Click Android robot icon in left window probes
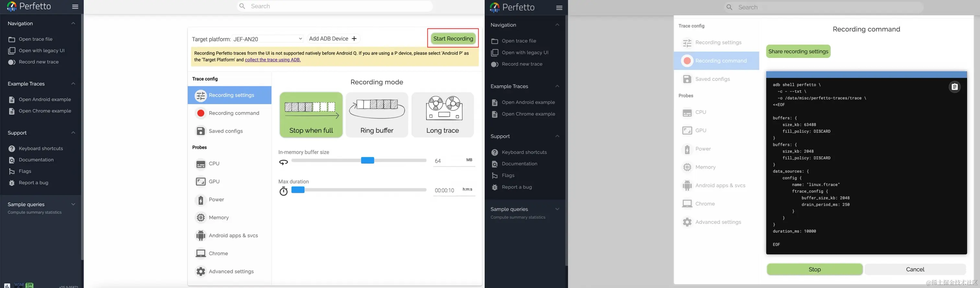The image size is (980, 288). click(x=201, y=236)
